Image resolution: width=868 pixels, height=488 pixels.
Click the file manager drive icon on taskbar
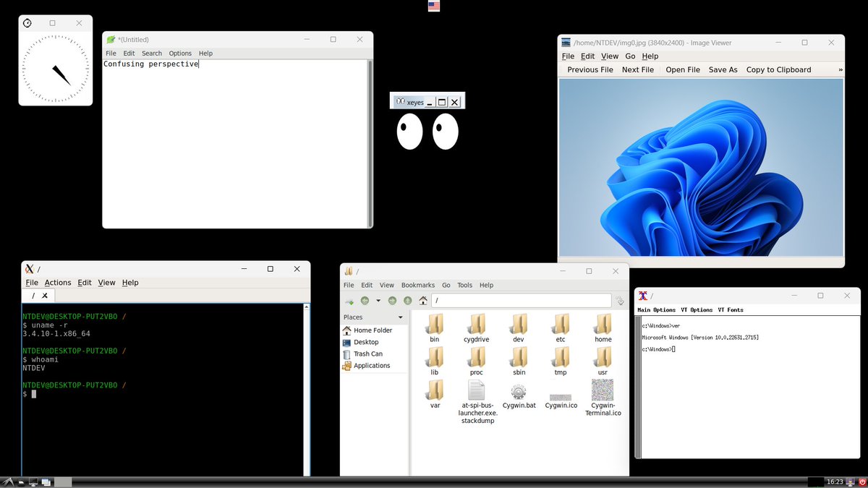(22, 482)
